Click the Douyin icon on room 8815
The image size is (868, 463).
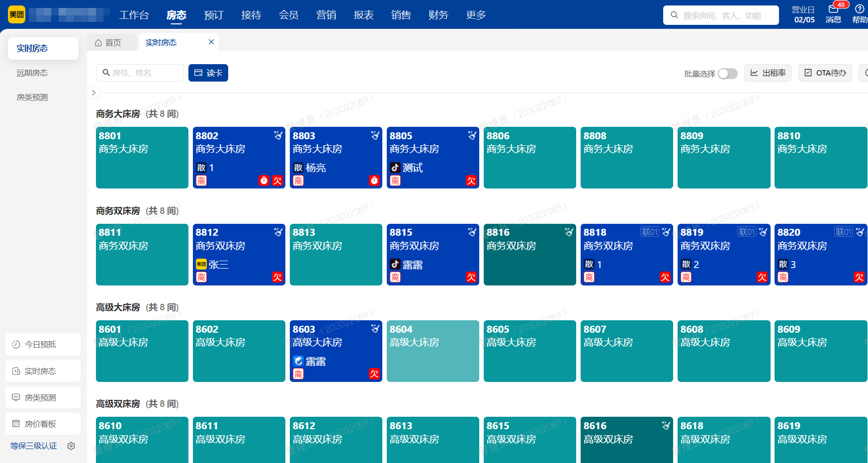pyautogui.click(x=395, y=265)
